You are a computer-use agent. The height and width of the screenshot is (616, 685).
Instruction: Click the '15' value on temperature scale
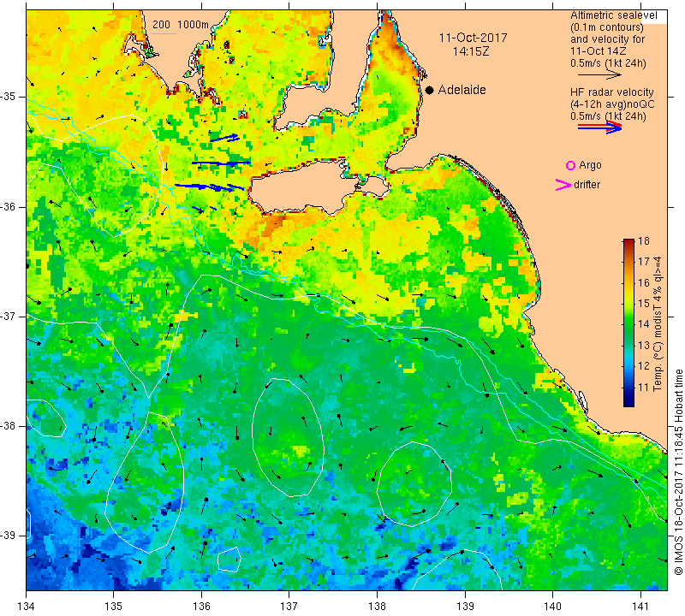644,304
